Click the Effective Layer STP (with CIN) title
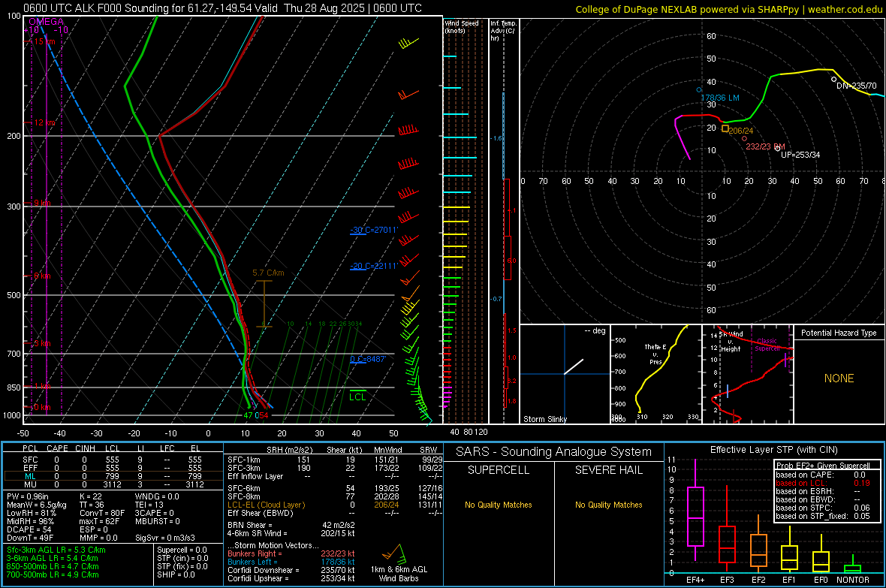The width and height of the screenshot is (886, 588). pos(774,450)
